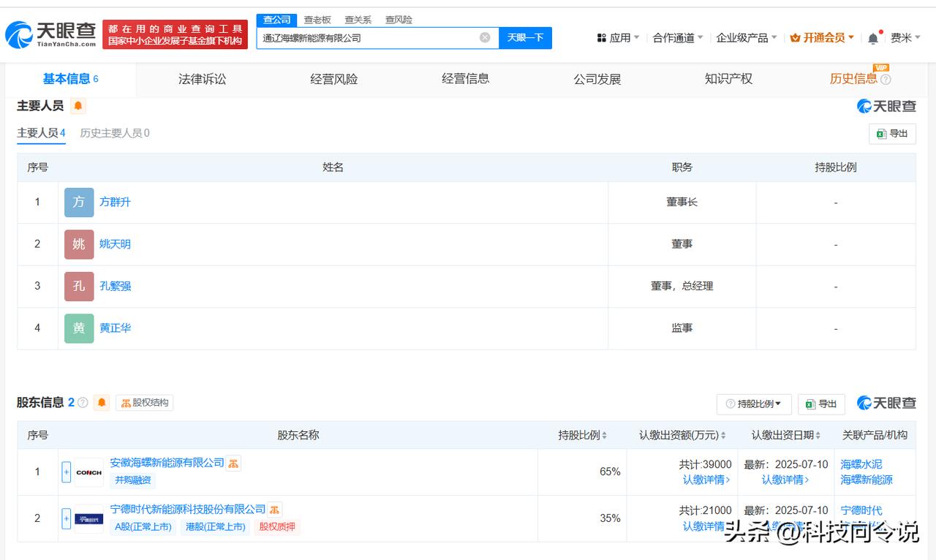Switch to the 经营信息 tab

(x=466, y=79)
